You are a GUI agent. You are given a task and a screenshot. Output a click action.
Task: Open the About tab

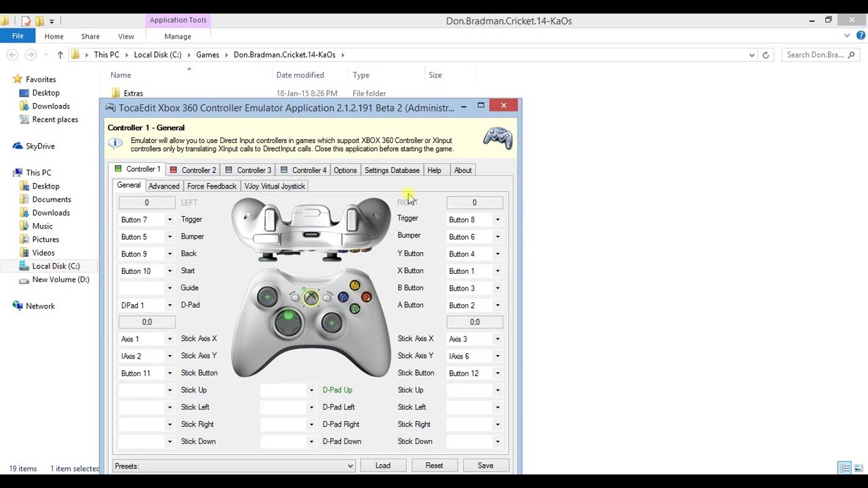(462, 170)
